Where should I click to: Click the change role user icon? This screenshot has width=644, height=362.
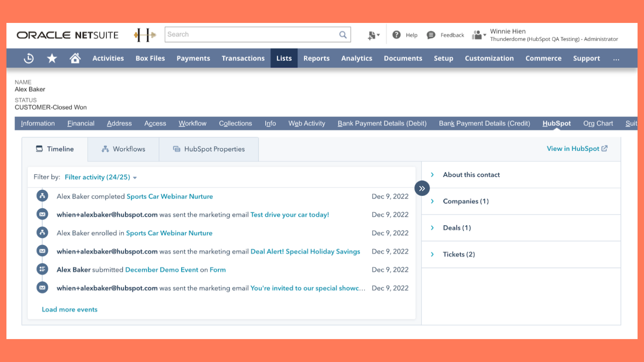pos(479,35)
